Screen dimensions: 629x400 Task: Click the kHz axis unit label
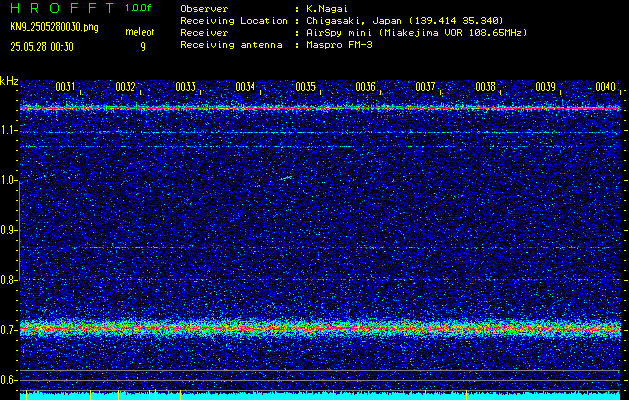pos(9,81)
